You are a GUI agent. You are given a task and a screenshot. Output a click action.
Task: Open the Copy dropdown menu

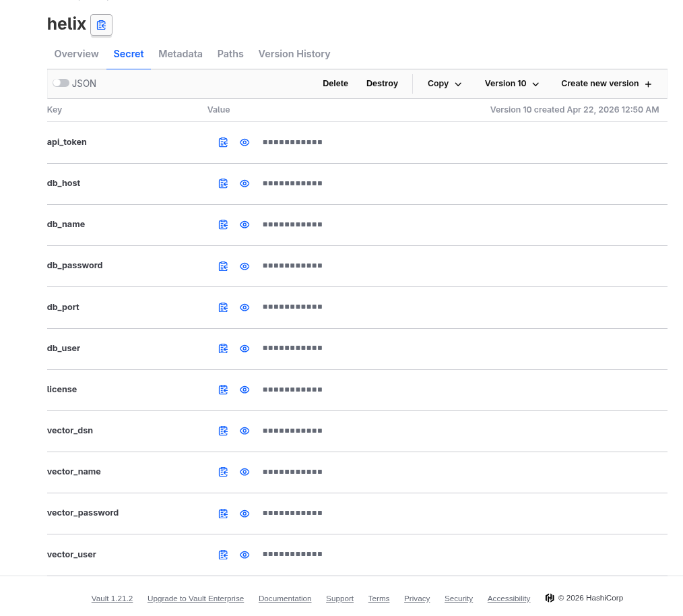click(x=445, y=84)
